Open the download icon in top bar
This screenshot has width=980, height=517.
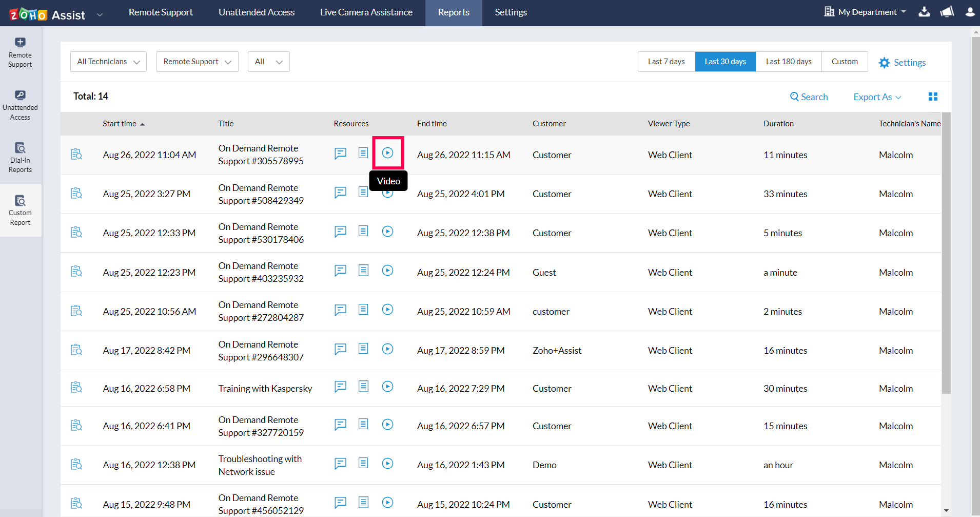(x=924, y=12)
